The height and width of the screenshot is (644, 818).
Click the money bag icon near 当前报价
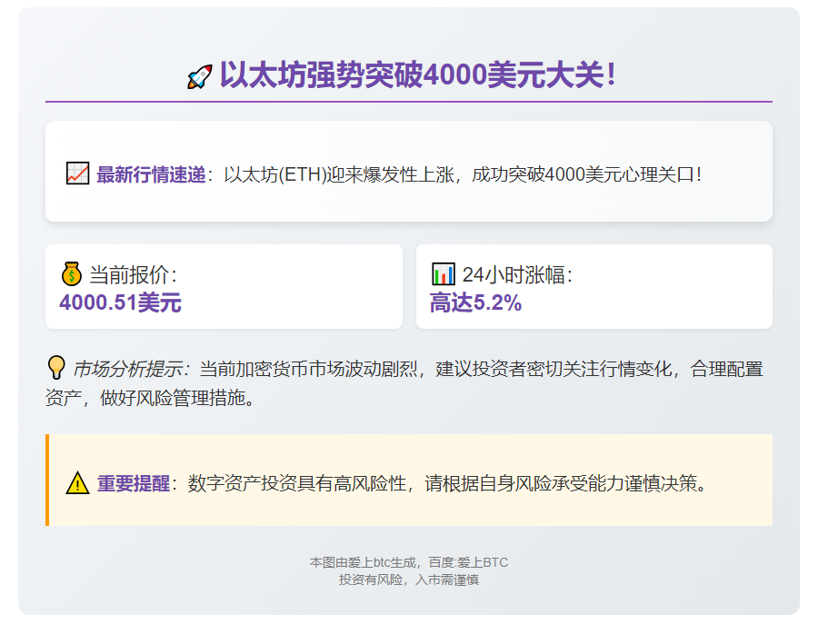pos(72,273)
